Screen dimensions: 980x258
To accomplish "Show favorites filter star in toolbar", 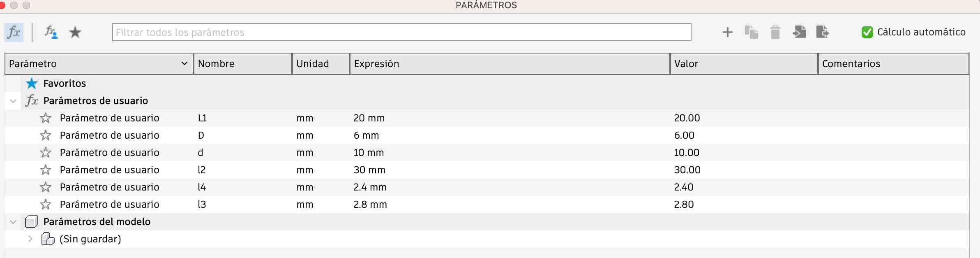I will pos(75,32).
